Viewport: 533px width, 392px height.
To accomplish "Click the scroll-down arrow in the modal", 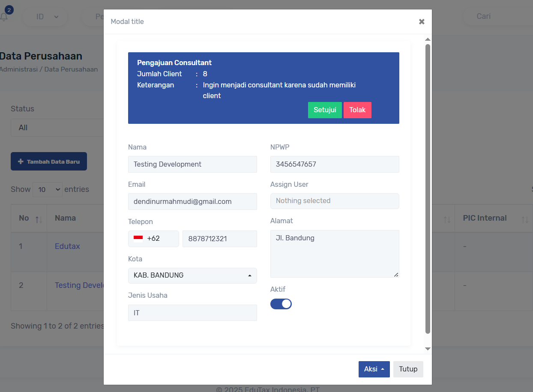I will click(428, 349).
